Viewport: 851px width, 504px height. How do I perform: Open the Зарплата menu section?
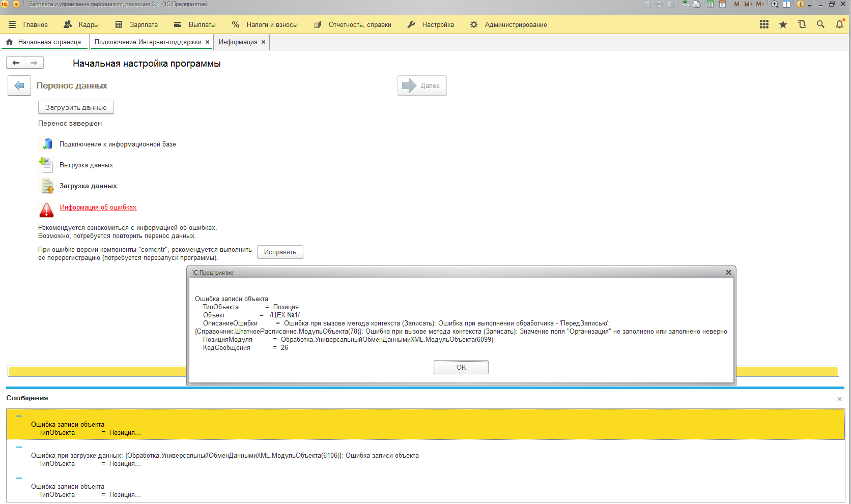(136, 24)
